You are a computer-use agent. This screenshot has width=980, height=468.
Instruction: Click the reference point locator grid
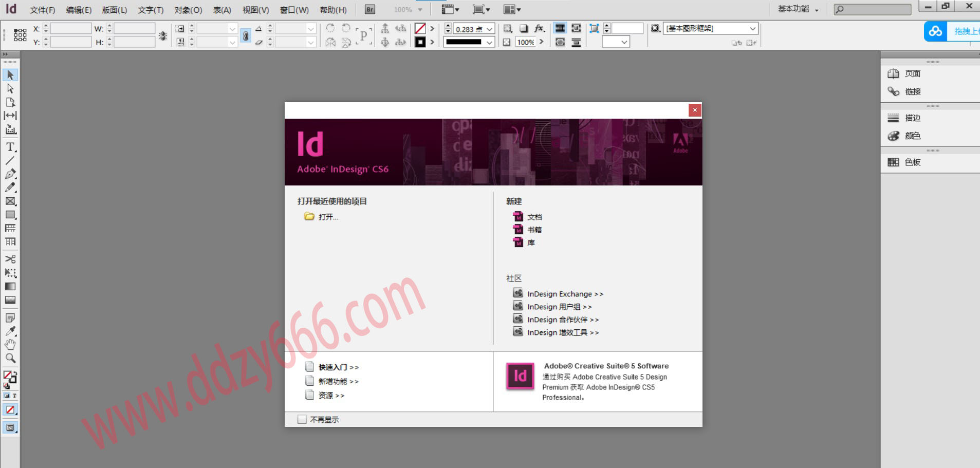point(20,35)
